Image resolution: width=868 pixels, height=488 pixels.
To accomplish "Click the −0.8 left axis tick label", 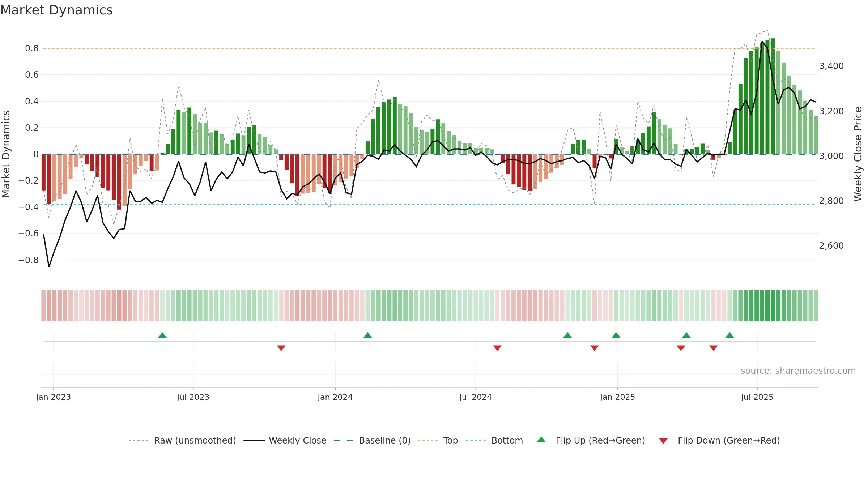I will (29, 260).
